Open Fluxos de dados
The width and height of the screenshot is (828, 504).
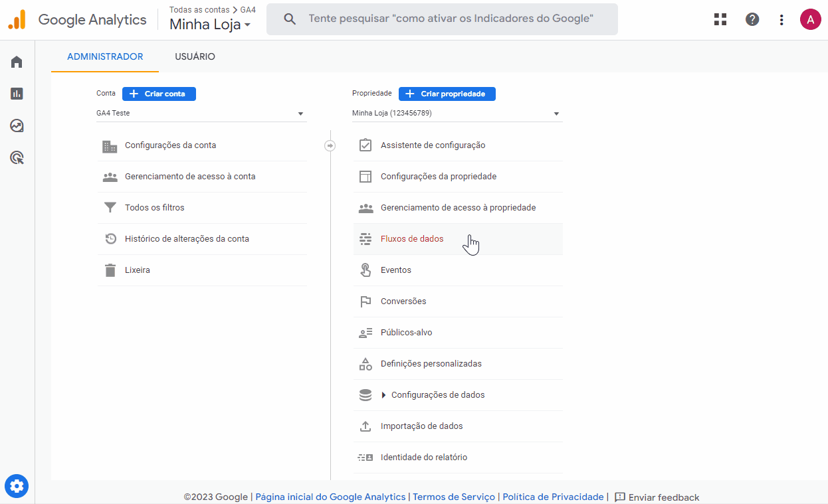click(x=458, y=239)
